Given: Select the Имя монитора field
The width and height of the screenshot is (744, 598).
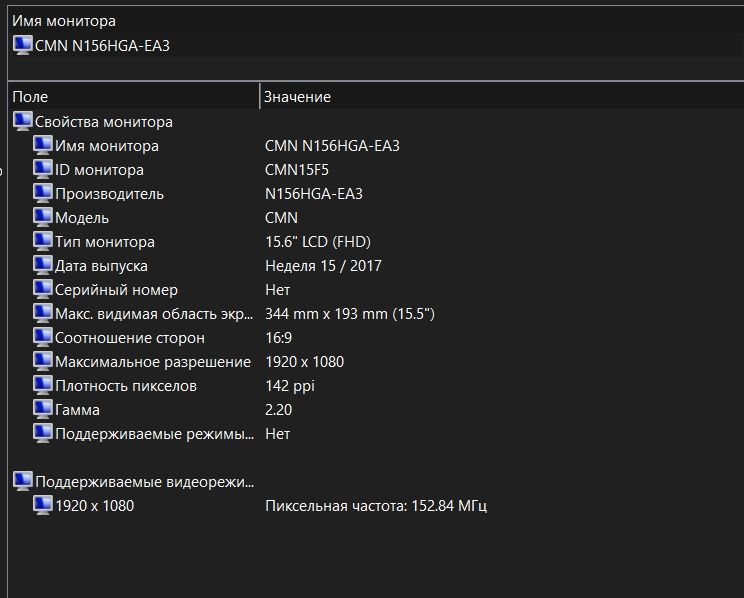Looking at the screenshot, I should [x=107, y=146].
